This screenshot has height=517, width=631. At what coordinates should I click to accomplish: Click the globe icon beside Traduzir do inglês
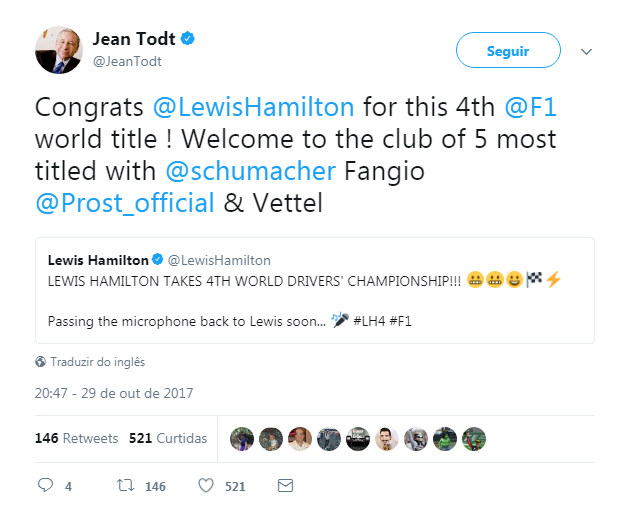40,362
